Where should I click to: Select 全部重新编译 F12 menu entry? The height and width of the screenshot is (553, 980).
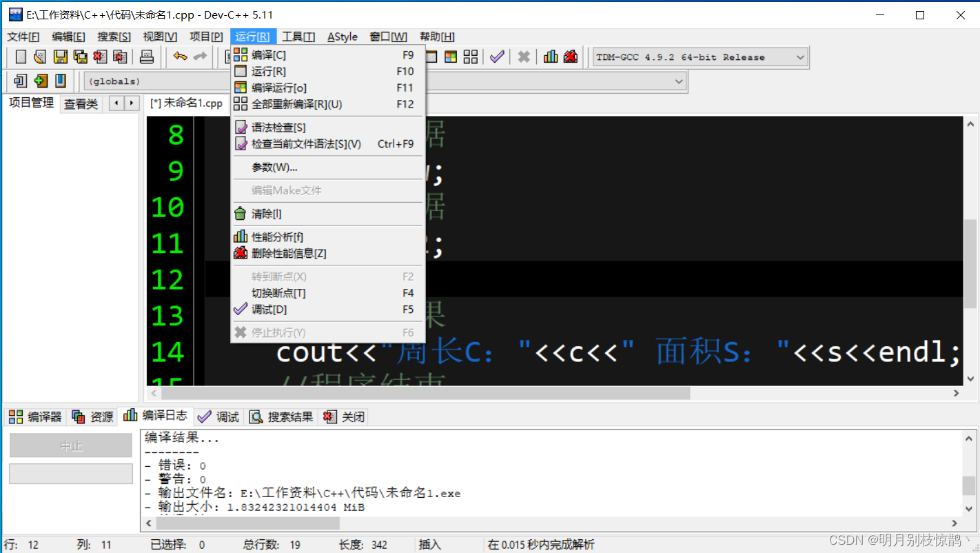328,105
